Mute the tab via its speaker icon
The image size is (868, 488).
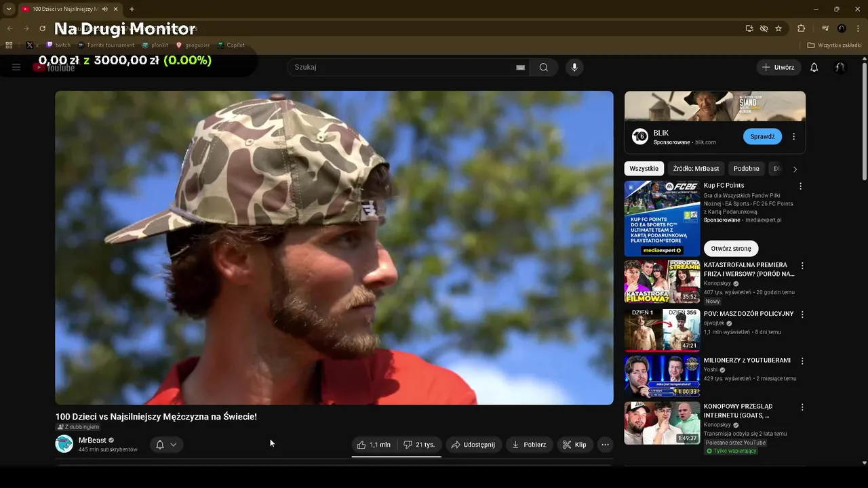click(x=105, y=9)
